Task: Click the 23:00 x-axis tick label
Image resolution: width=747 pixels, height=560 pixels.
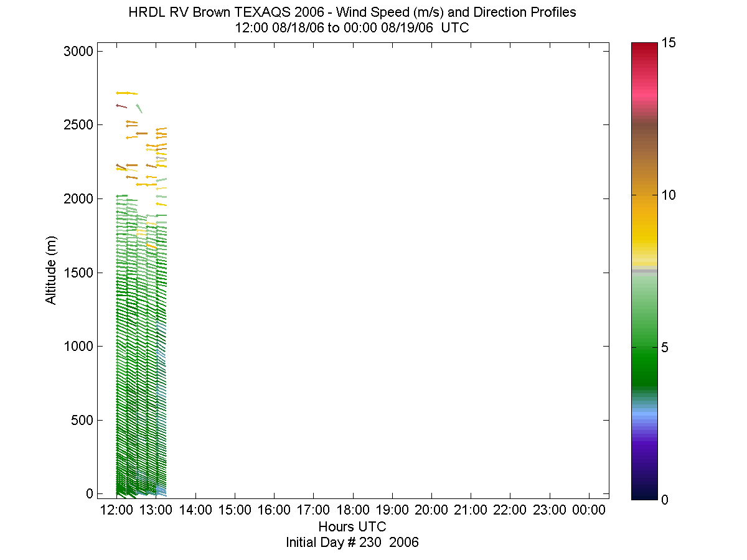Action: coord(549,510)
